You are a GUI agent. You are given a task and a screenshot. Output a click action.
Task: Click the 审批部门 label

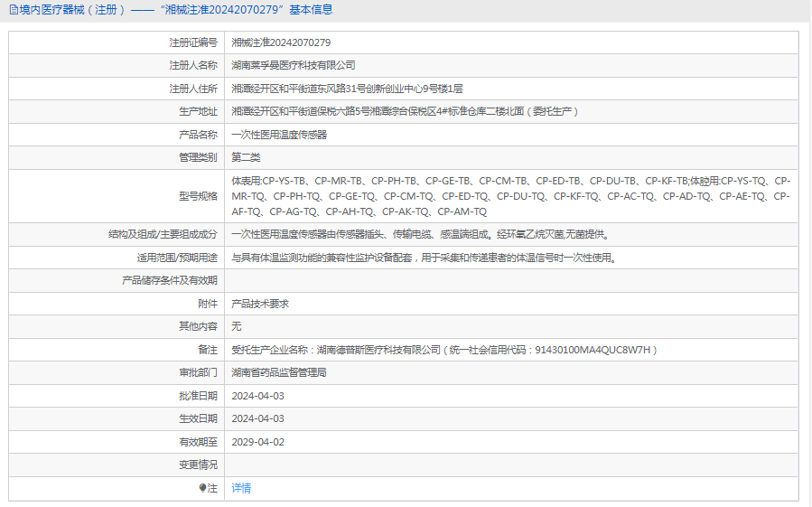pos(198,372)
